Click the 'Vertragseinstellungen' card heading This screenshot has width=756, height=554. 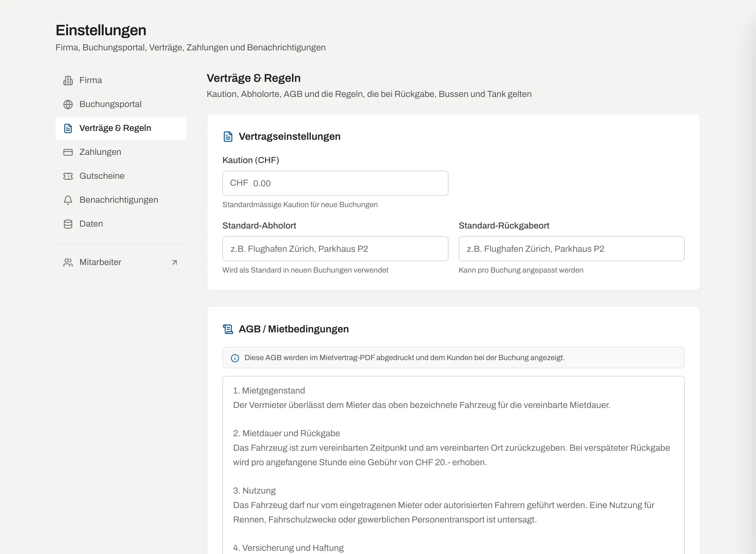click(289, 137)
